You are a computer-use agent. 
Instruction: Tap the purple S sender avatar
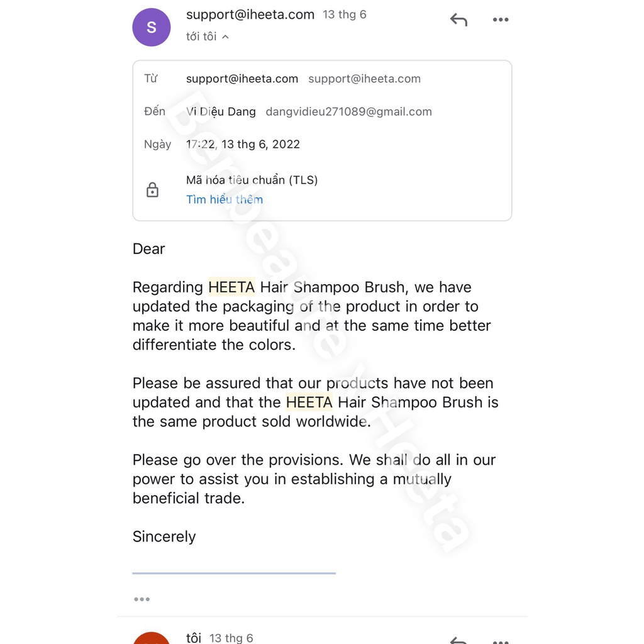[152, 27]
